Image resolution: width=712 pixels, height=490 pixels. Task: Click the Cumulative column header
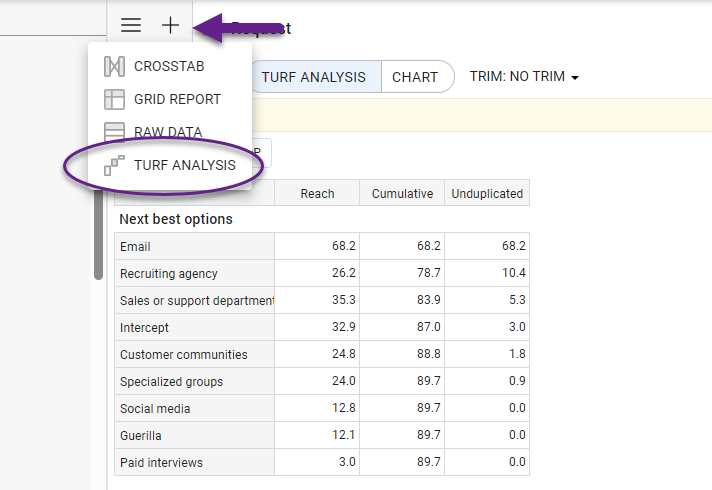pyautogui.click(x=402, y=193)
